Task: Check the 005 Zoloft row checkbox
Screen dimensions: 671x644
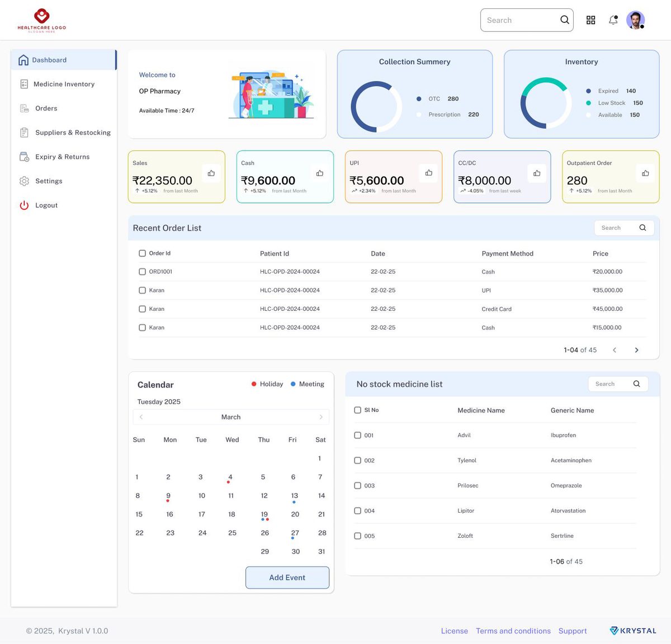Action: 358,536
